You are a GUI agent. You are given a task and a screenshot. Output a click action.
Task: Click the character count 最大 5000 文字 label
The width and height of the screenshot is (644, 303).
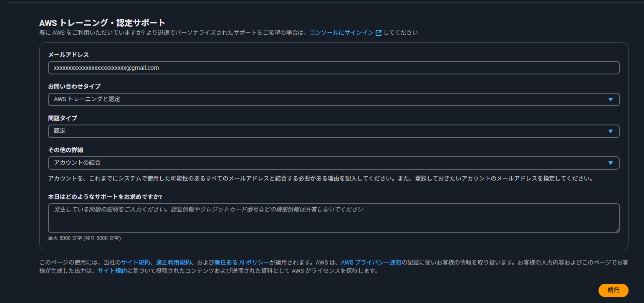tap(84, 238)
